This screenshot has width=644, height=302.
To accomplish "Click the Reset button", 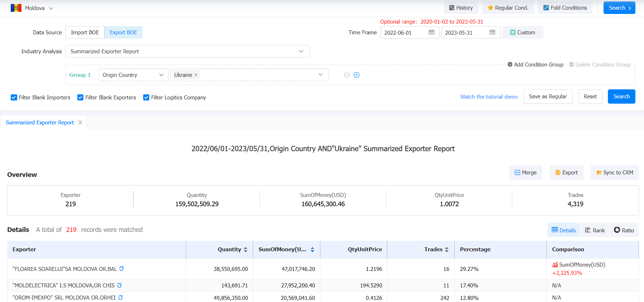I will click(x=590, y=96).
